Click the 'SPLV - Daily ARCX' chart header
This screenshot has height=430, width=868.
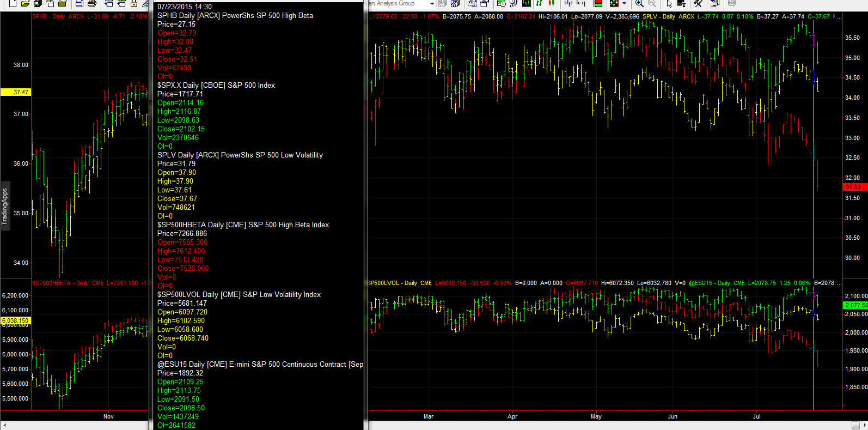(x=669, y=16)
